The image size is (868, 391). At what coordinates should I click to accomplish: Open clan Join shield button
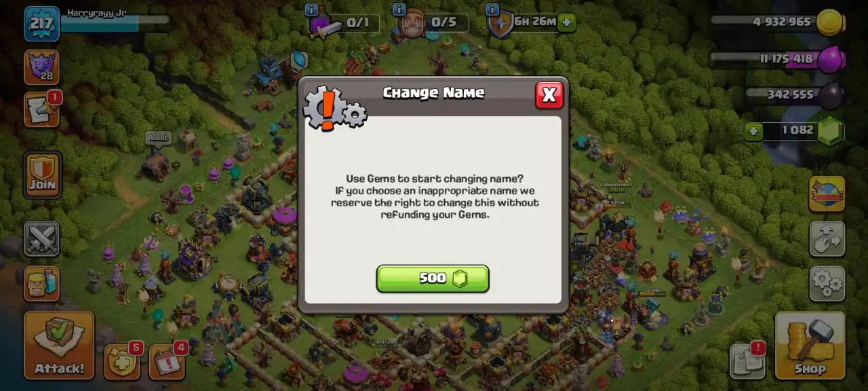point(42,175)
